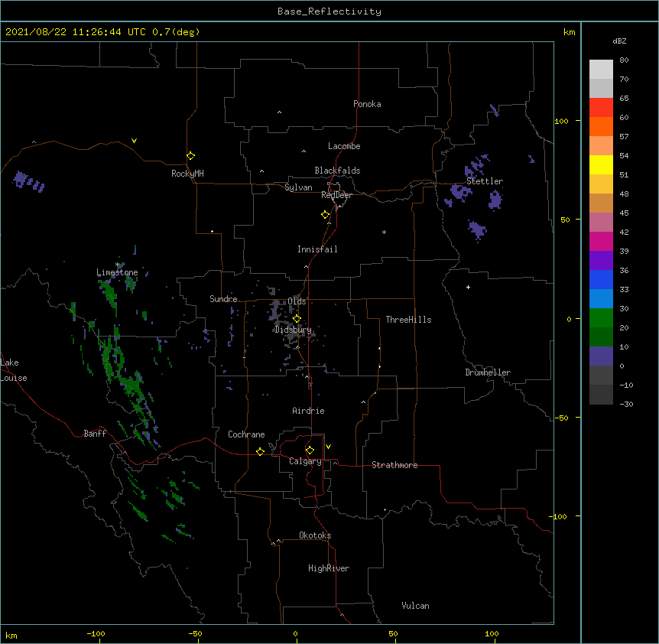Click the RockyMH label
The image size is (659, 644).
(x=187, y=174)
